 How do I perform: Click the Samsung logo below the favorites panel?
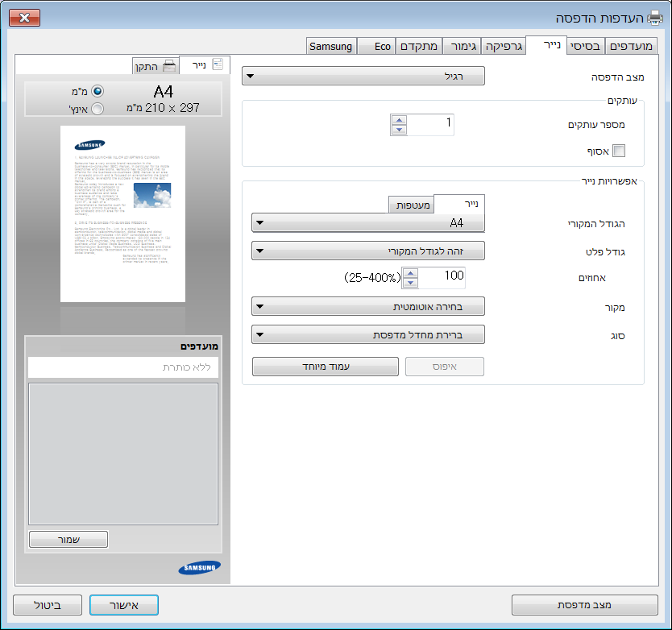(199, 567)
